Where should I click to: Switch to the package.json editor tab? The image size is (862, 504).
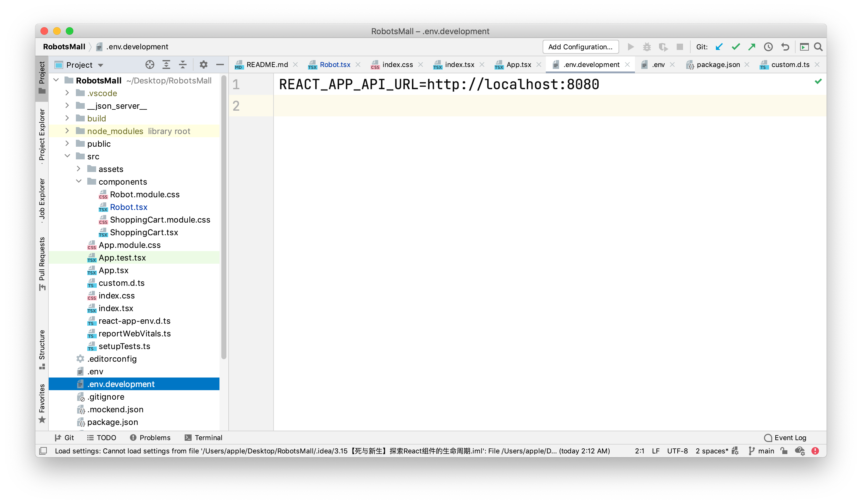point(718,65)
